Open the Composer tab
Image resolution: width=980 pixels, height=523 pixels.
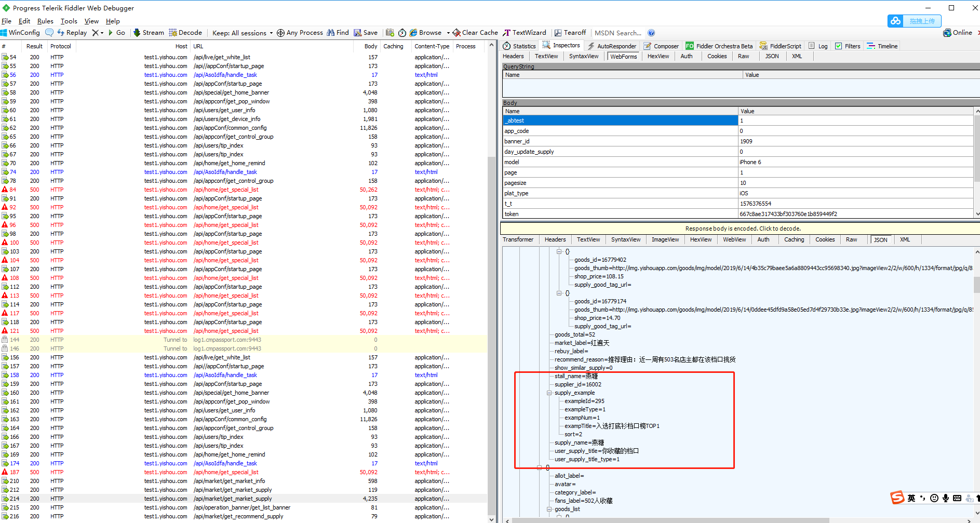coord(662,46)
